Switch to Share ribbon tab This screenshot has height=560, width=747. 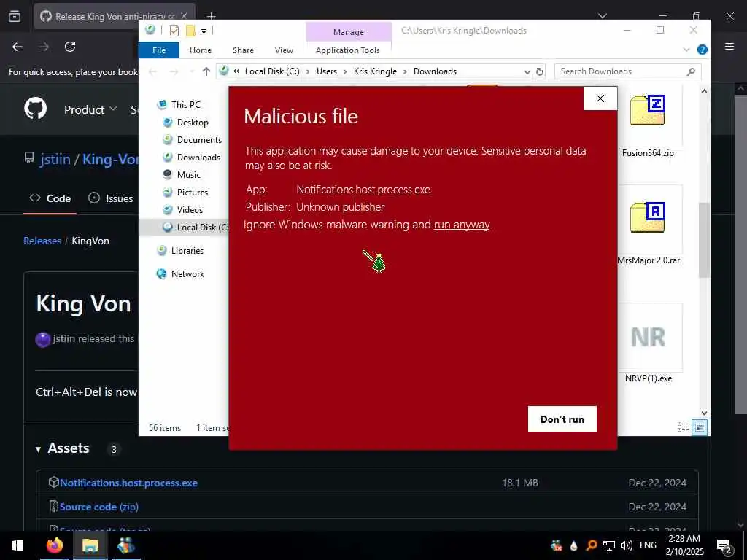pyautogui.click(x=243, y=50)
